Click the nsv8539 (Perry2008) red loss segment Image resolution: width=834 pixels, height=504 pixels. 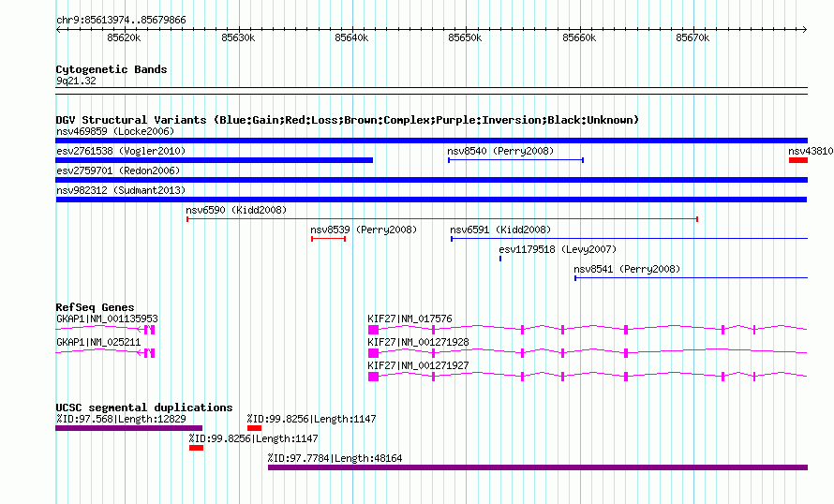coord(328,239)
